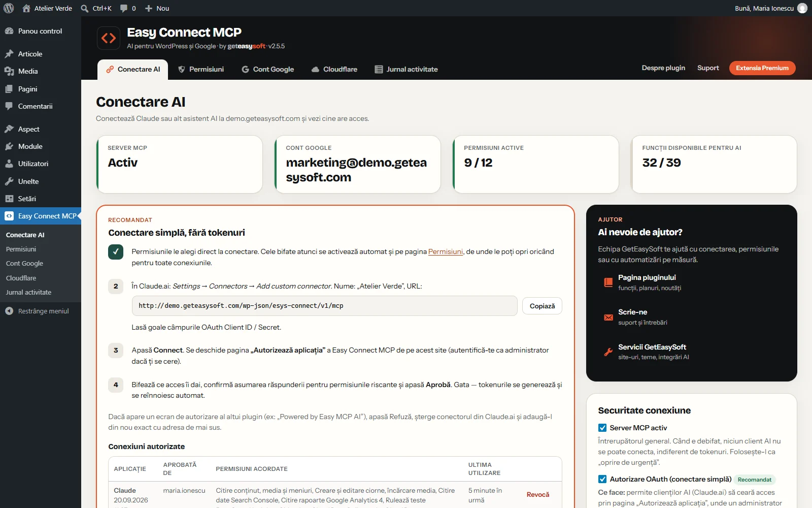Viewport: 812px width, 508px height.
Task: Open Maria Ionescu profile avatar
Action: (x=802, y=8)
